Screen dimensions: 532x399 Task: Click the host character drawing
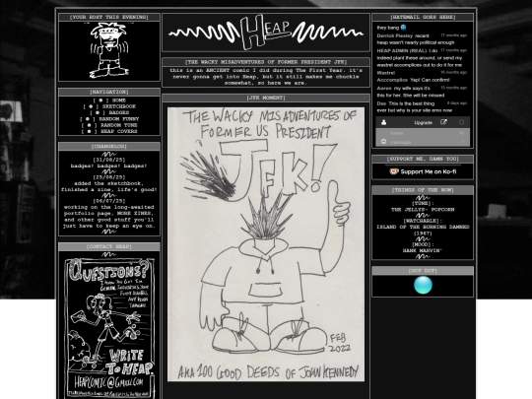coord(109,50)
